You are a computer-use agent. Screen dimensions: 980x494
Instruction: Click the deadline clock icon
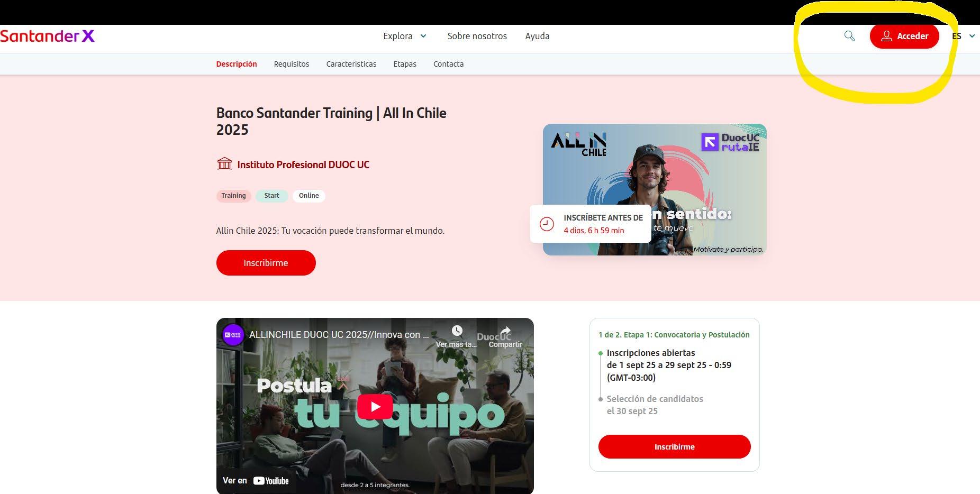[x=547, y=224]
